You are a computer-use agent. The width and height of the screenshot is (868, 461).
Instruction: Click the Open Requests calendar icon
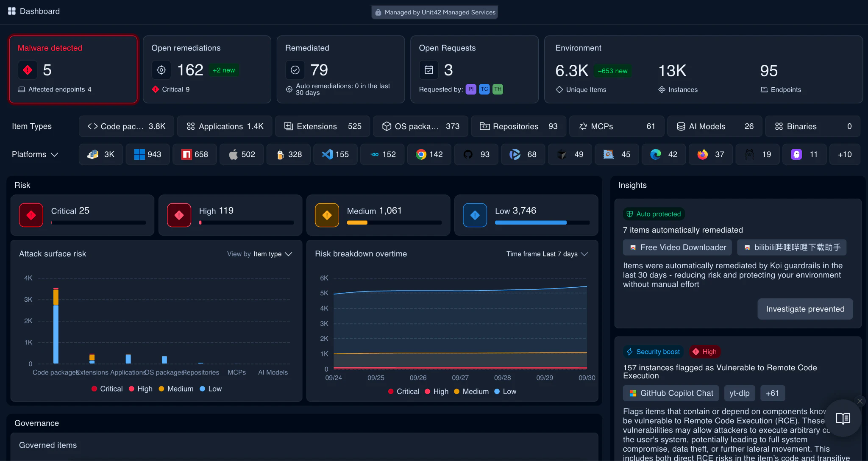(x=429, y=70)
